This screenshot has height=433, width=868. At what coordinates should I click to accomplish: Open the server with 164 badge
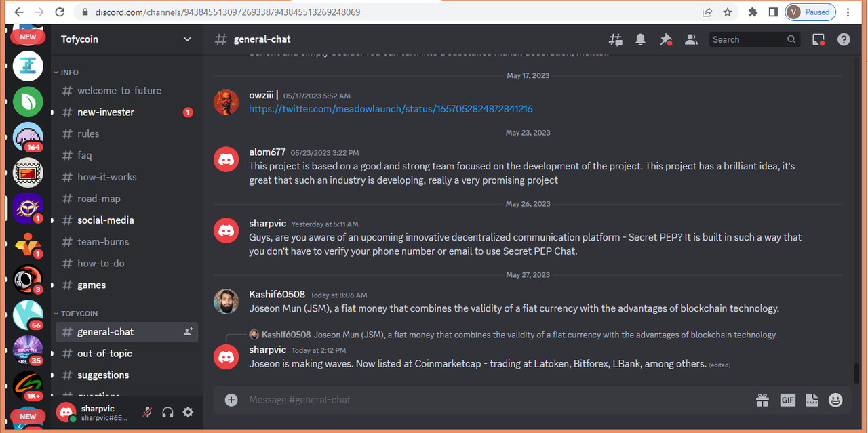pos(28,137)
